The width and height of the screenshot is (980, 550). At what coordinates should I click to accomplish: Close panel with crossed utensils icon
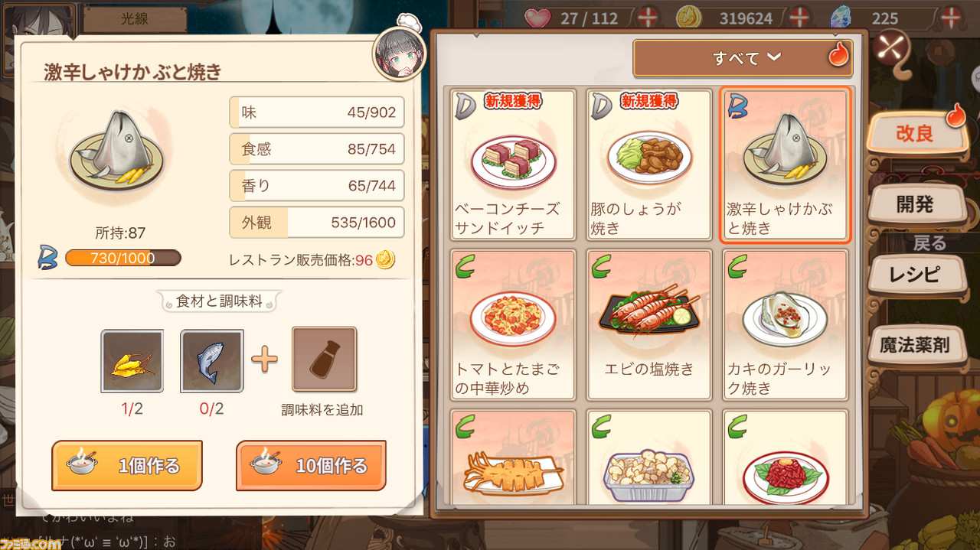(889, 47)
